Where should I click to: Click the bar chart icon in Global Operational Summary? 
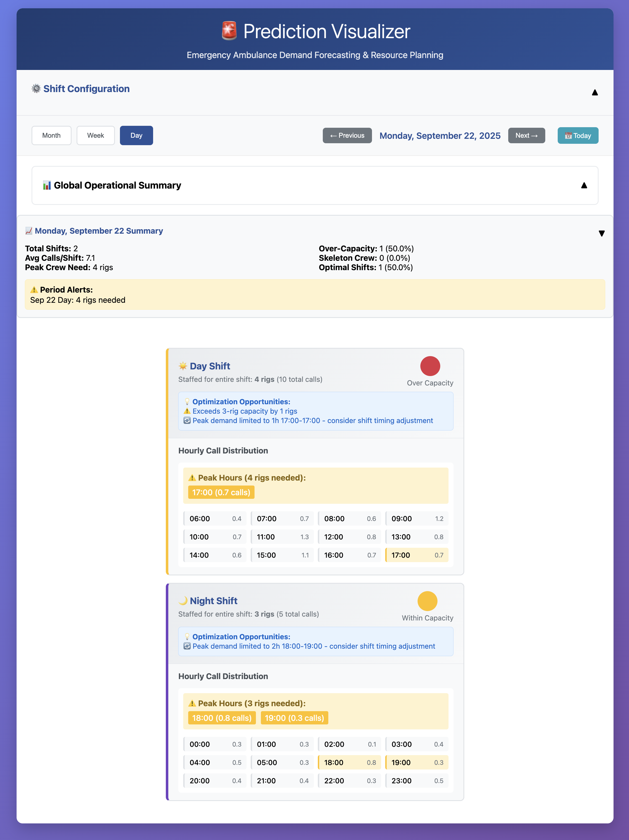coord(47,185)
